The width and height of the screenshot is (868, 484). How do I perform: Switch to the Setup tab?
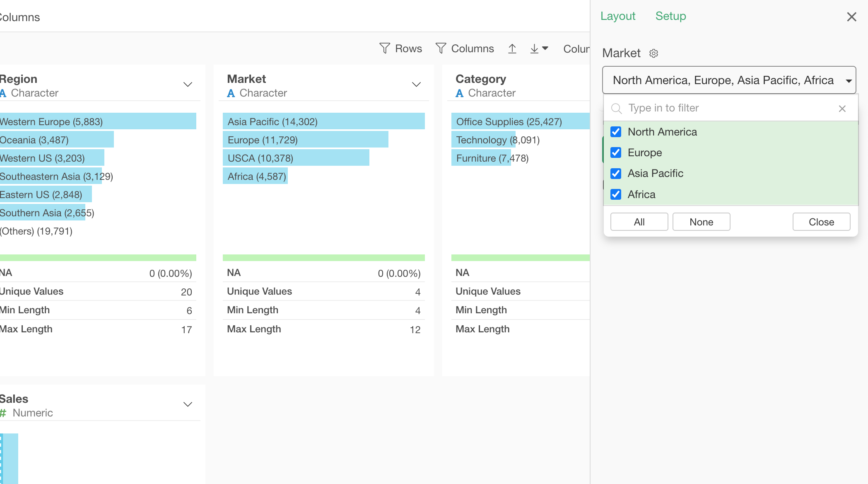pos(670,16)
